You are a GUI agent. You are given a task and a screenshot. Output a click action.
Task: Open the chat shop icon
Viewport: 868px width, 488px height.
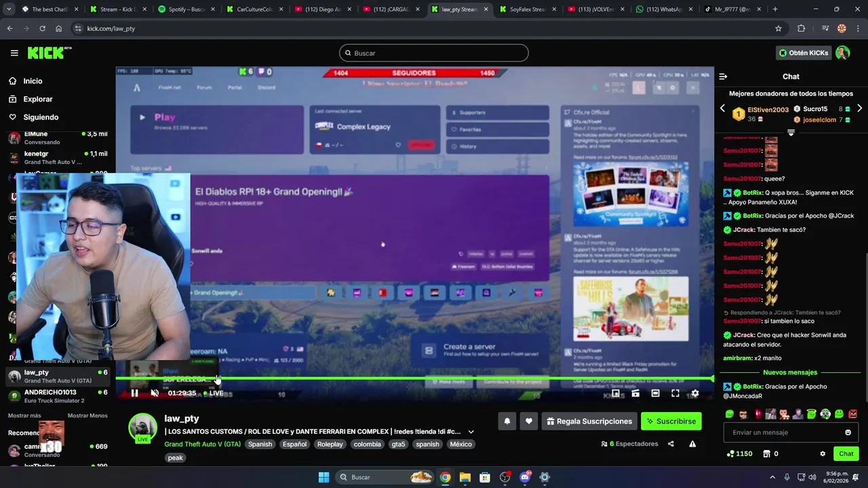tap(767, 454)
